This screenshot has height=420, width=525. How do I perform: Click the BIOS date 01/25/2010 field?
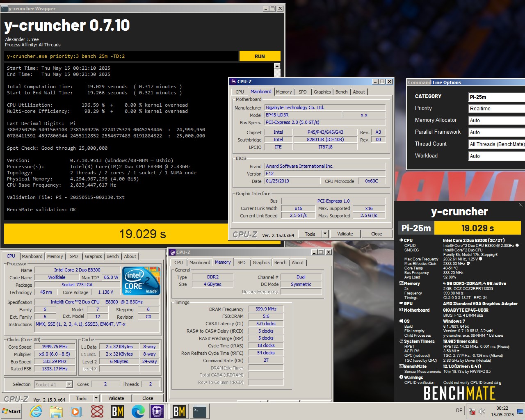coord(292,181)
